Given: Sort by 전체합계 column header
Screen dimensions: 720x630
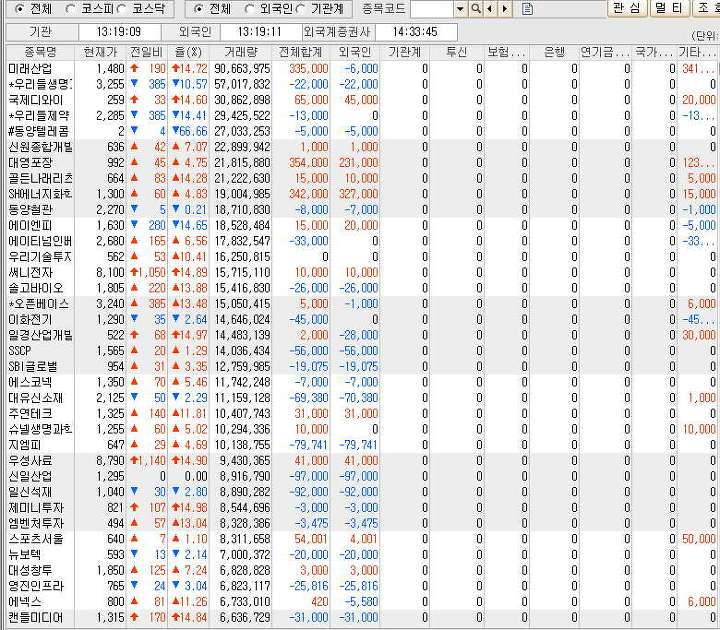Looking at the screenshot, I should pos(301,52).
